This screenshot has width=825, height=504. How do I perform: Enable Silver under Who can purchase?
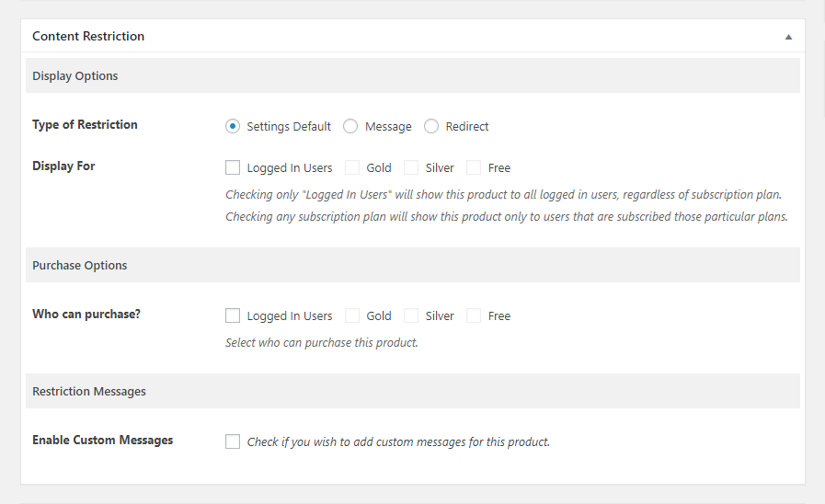coord(411,315)
